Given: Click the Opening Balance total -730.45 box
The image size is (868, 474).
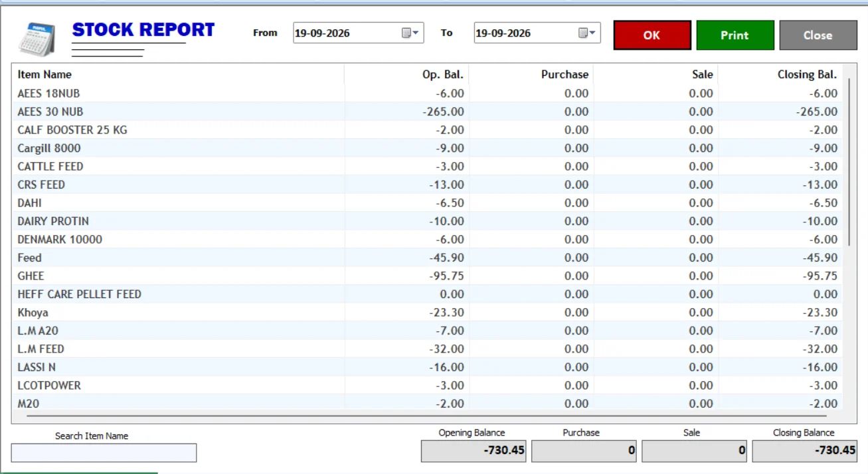Looking at the screenshot, I should coord(474,451).
